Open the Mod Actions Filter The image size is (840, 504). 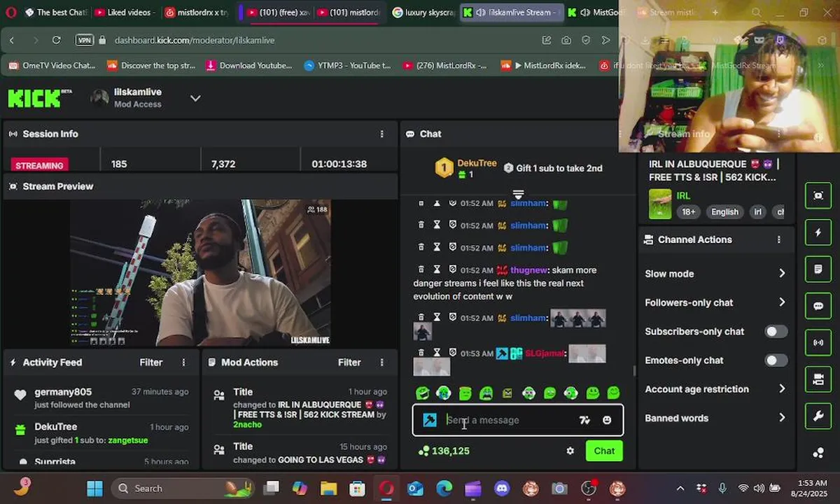pos(349,363)
